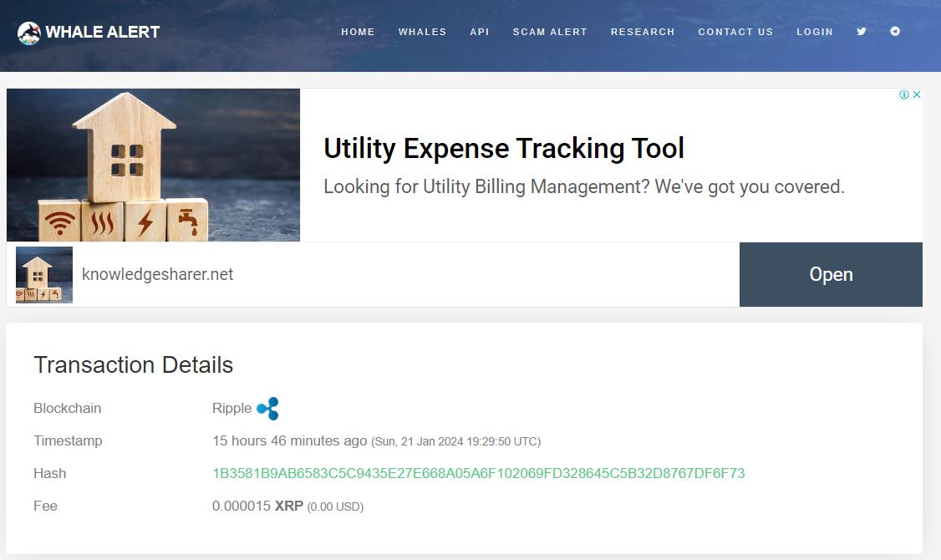Open the Twitter icon in navigation bar
The height and width of the screenshot is (560, 941).
861,31
